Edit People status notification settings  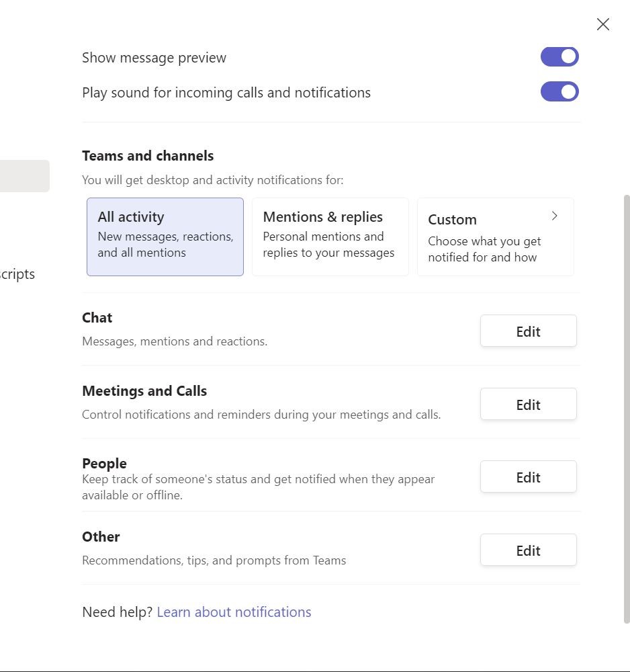click(x=528, y=476)
